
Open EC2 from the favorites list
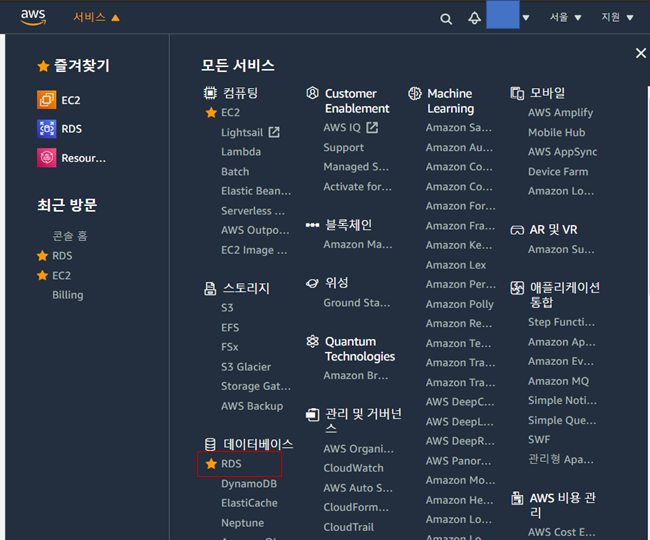pyautogui.click(x=71, y=100)
